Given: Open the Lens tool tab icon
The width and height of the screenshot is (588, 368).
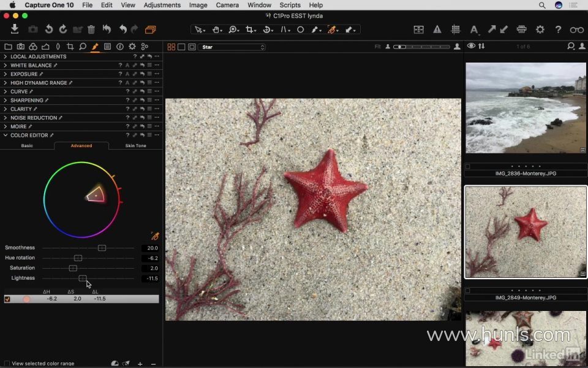Looking at the screenshot, I should (58, 47).
